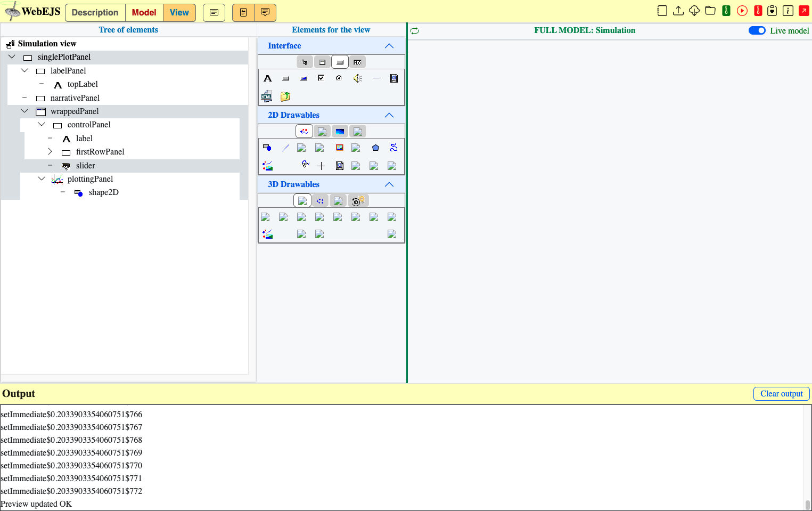Select narrativePanel in the element tree
The width and height of the screenshot is (812, 511).
(75, 98)
